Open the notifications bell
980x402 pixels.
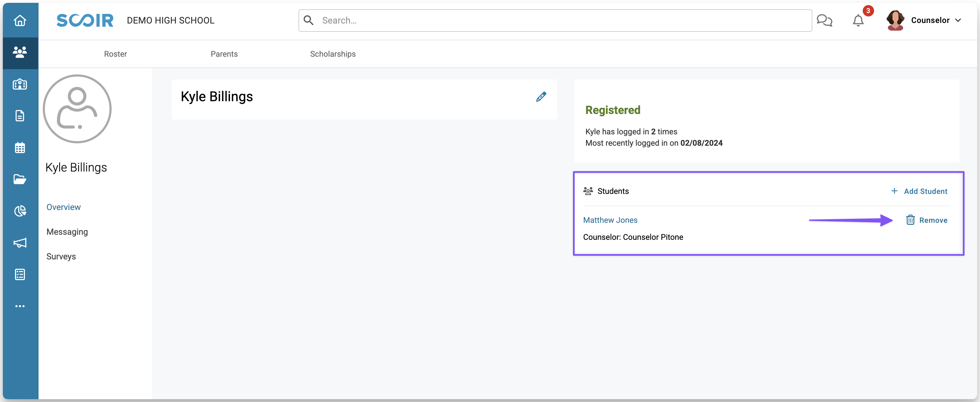pyautogui.click(x=858, y=21)
